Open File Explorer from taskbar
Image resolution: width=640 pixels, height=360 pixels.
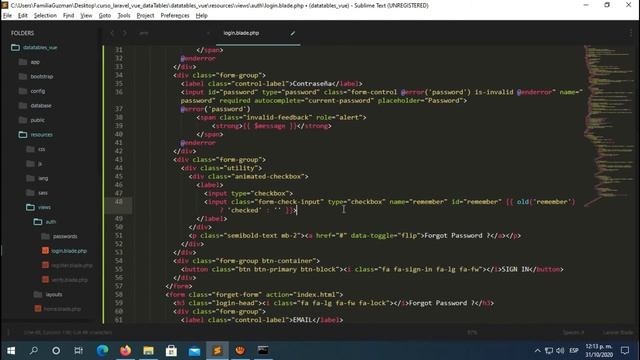click(148, 350)
